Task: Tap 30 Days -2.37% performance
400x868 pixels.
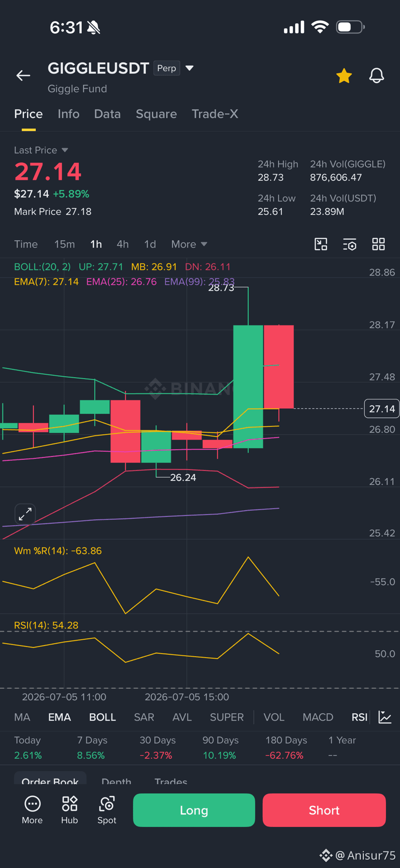Action: tap(157, 748)
